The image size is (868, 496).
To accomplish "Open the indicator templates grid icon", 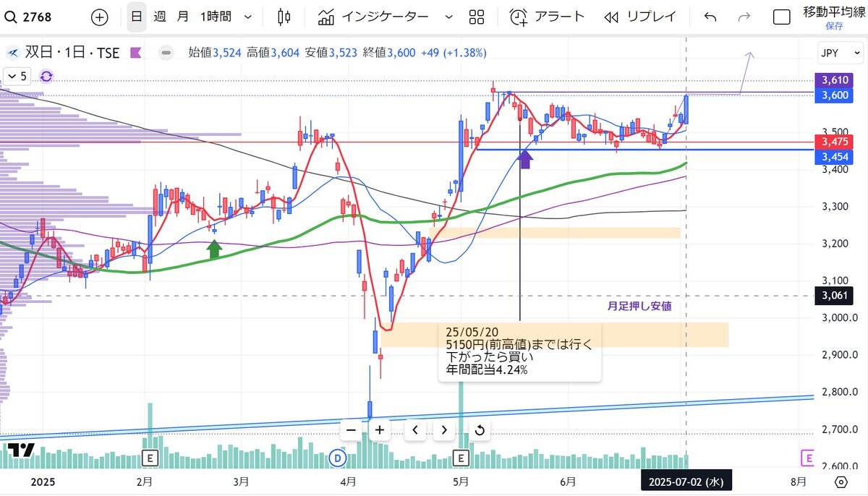I will click(477, 16).
